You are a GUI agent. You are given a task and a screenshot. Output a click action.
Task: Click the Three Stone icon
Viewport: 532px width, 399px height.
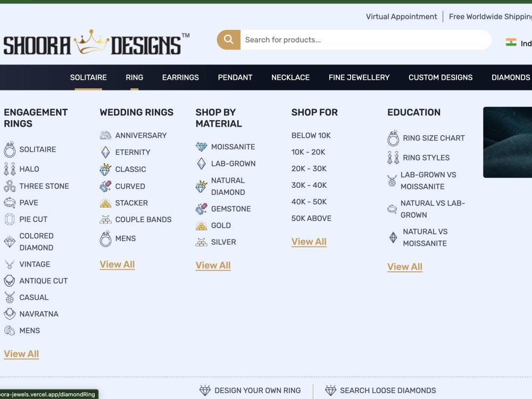(x=10, y=186)
